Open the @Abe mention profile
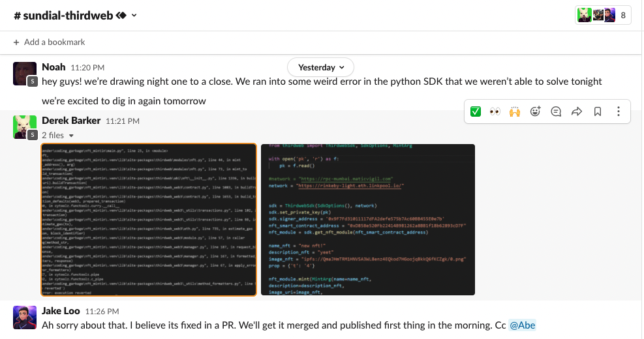644x339 pixels. 522,325
